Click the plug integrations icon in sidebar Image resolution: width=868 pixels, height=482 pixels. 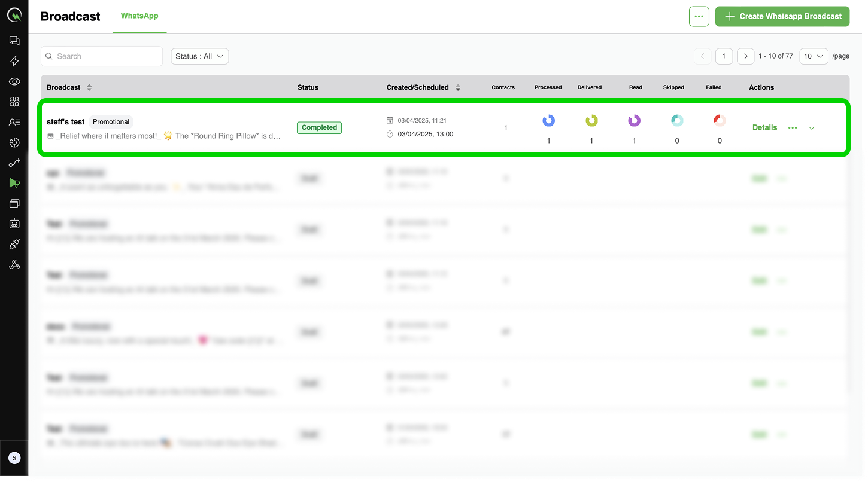(x=14, y=244)
